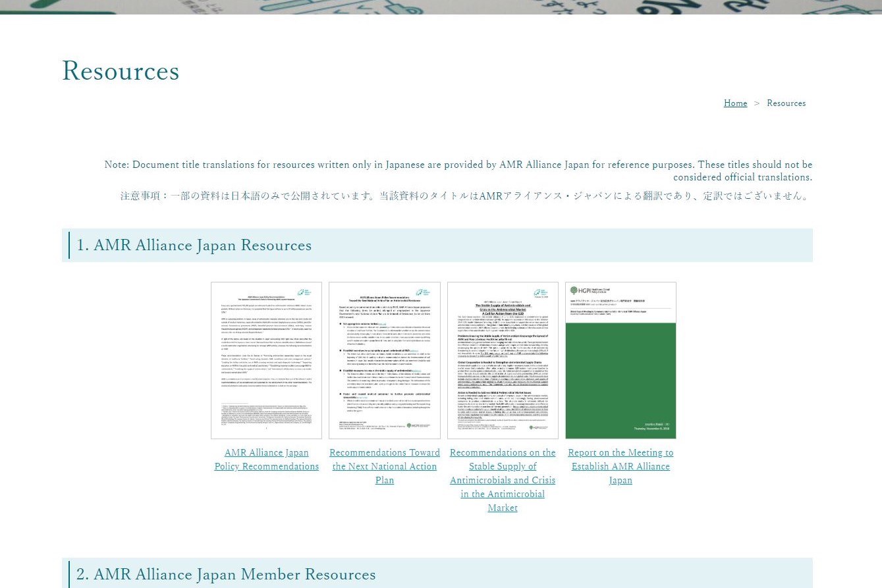Click the Resources breadcrumb text
The height and width of the screenshot is (588, 882).
[x=786, y=103]
